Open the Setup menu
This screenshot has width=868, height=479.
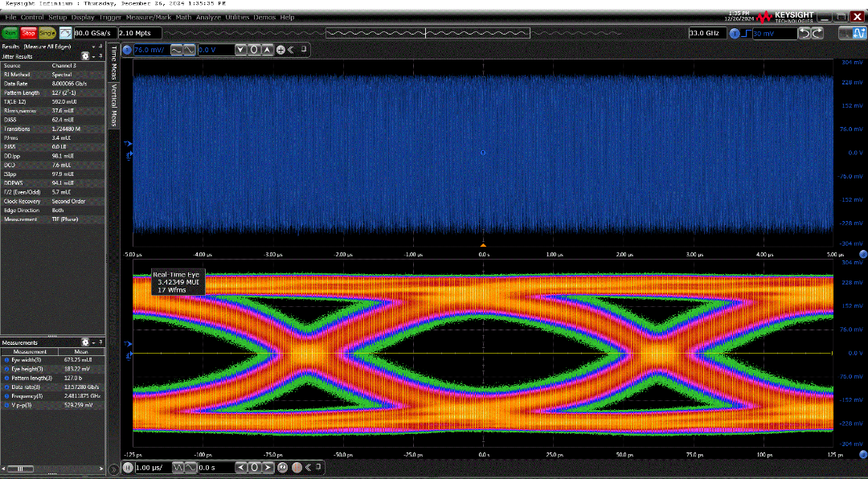[58, 17]
